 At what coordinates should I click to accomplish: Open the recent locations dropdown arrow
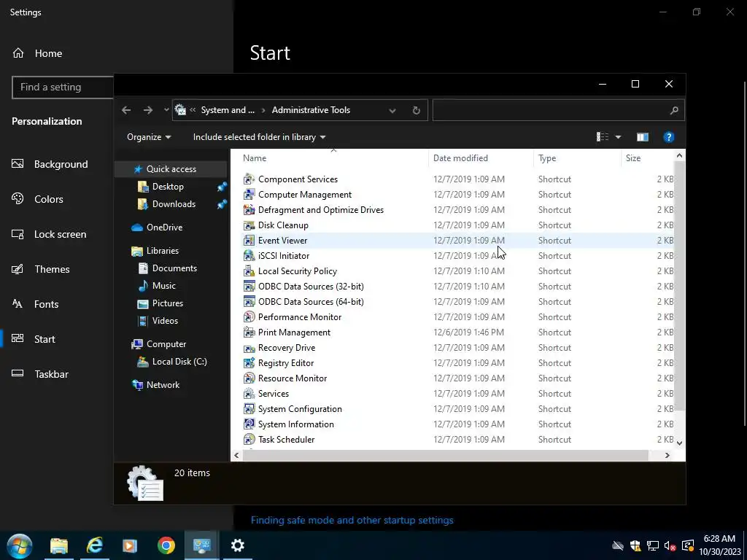[166, 110]
